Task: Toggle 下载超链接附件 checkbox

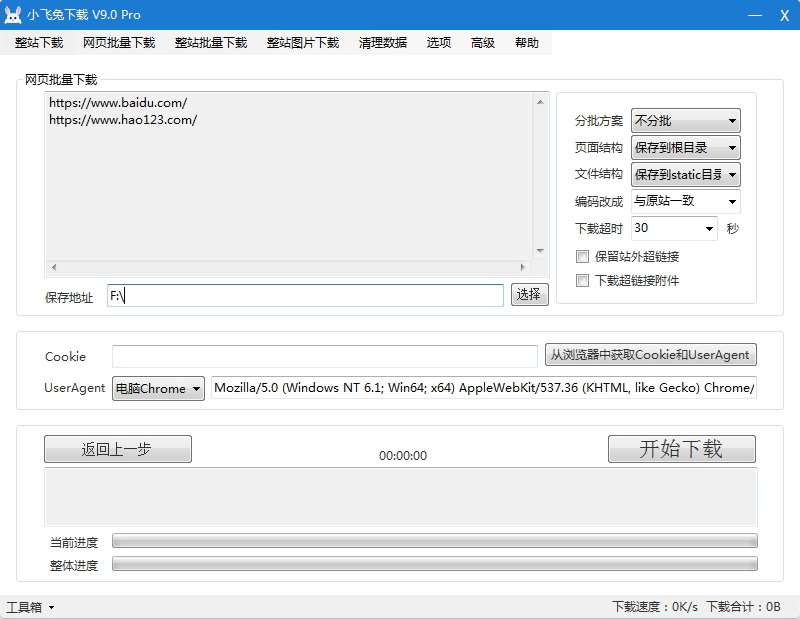Action: (583, 281)
